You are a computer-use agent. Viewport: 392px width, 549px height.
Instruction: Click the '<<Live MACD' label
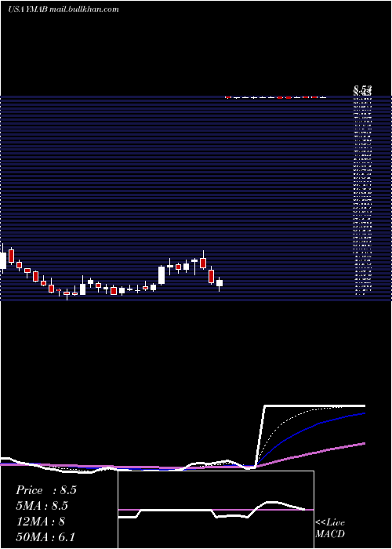point(330,529)
